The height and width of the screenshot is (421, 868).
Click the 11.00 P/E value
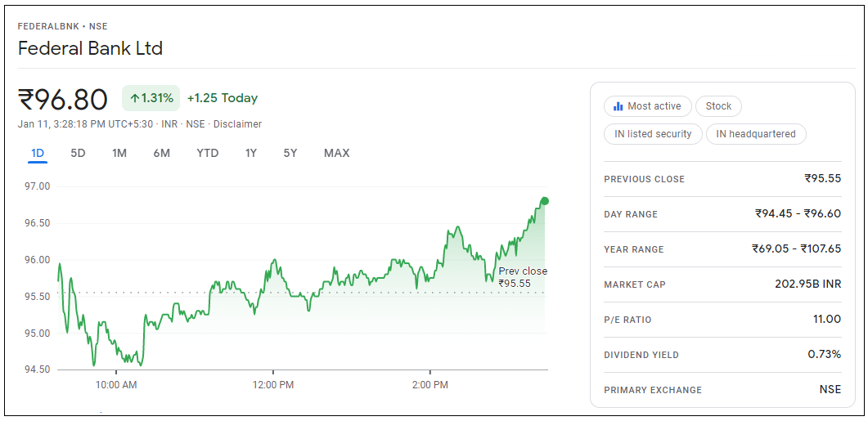[828, 319]
